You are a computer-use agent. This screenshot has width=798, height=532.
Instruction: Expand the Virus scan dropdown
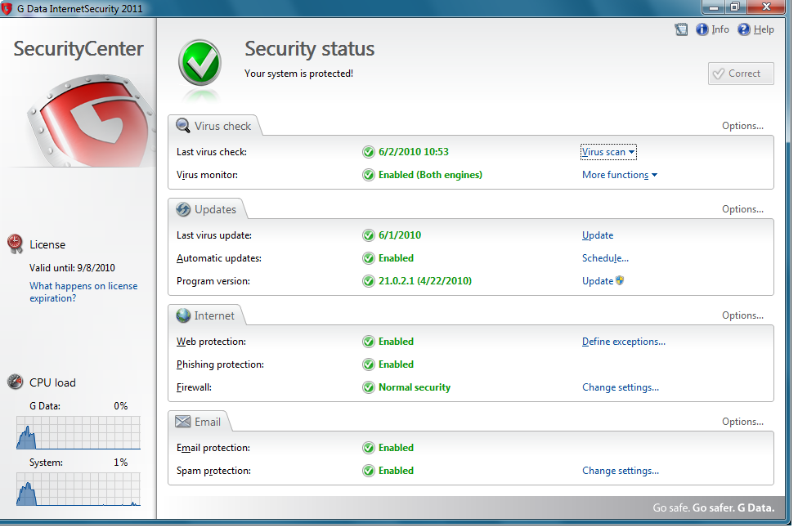click(x=608, y=152)
